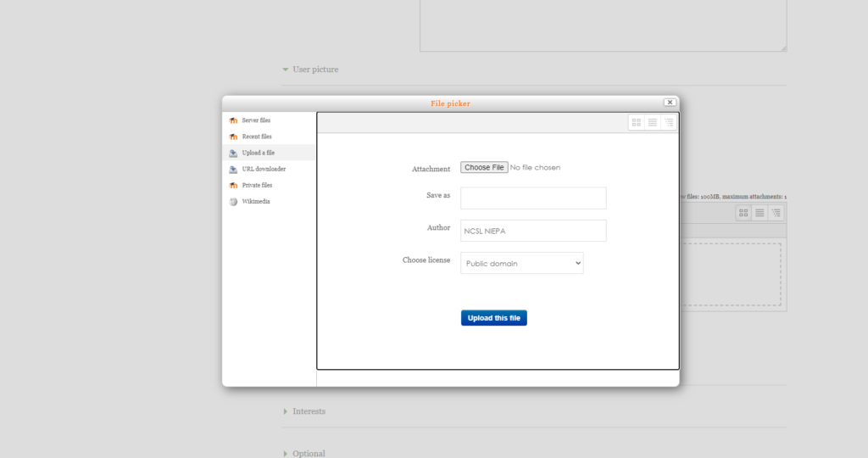The height and width of the screenshot is (458, 868).
Task: Click the Choose File button
Action: coord(484,167)
